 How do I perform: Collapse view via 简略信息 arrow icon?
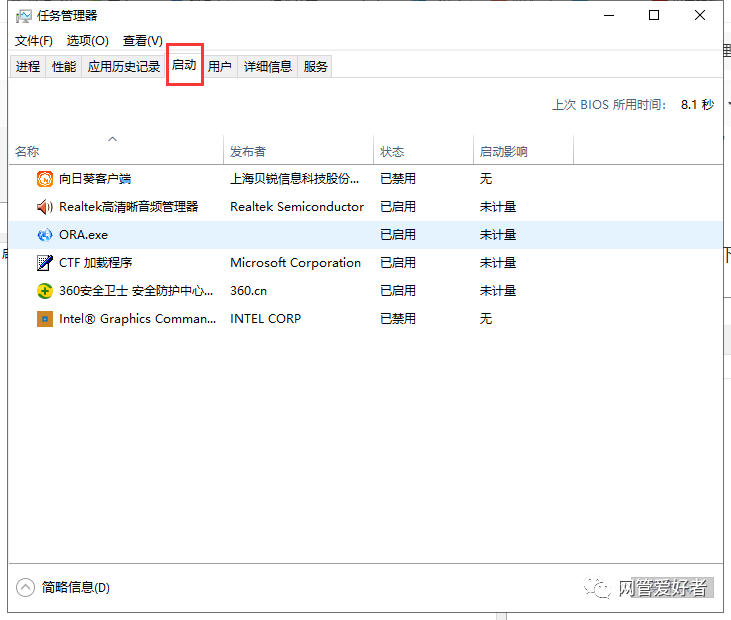click(x=25, y=587)
